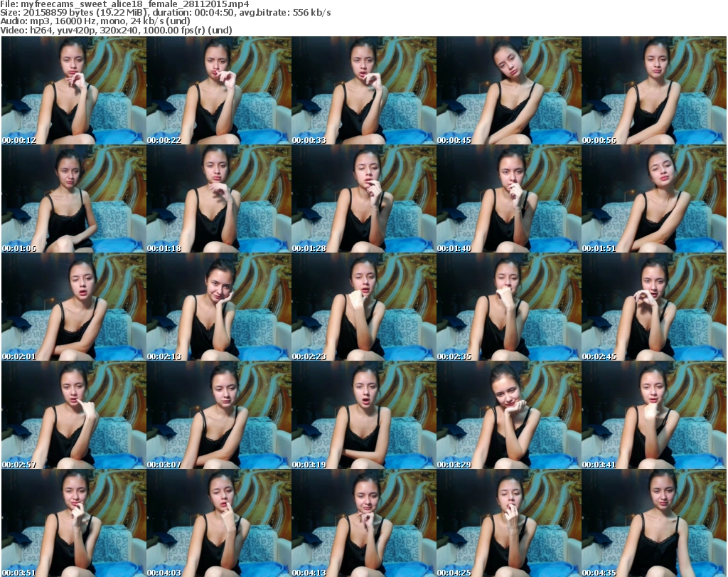
Task: Select the thumbnail stamped 00:00:45
Action: [509, 90]
